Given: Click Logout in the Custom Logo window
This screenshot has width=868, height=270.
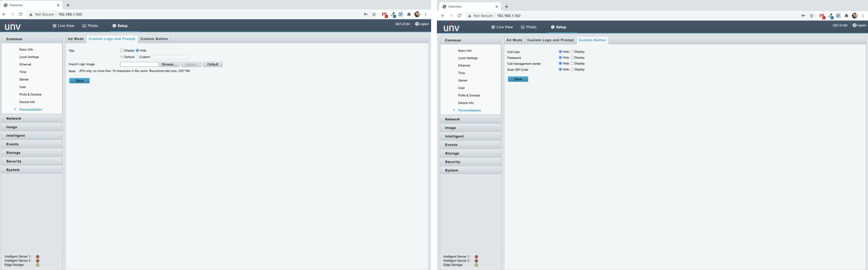Looking at the screenshot, I should click(x=422, y=24).
